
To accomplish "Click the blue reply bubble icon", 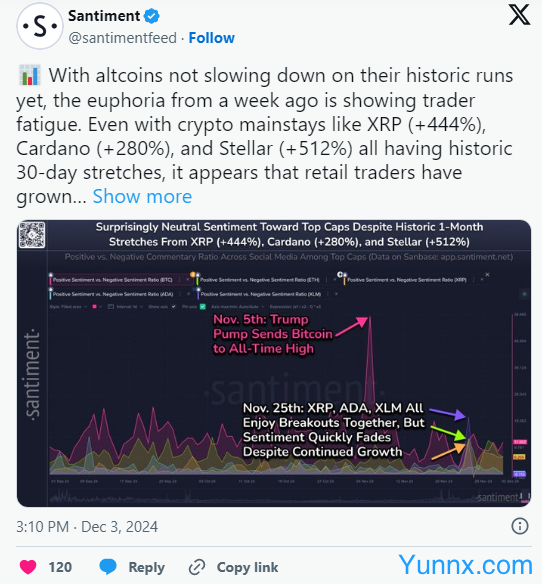I will pyautogui.click(x=108, y=566).
